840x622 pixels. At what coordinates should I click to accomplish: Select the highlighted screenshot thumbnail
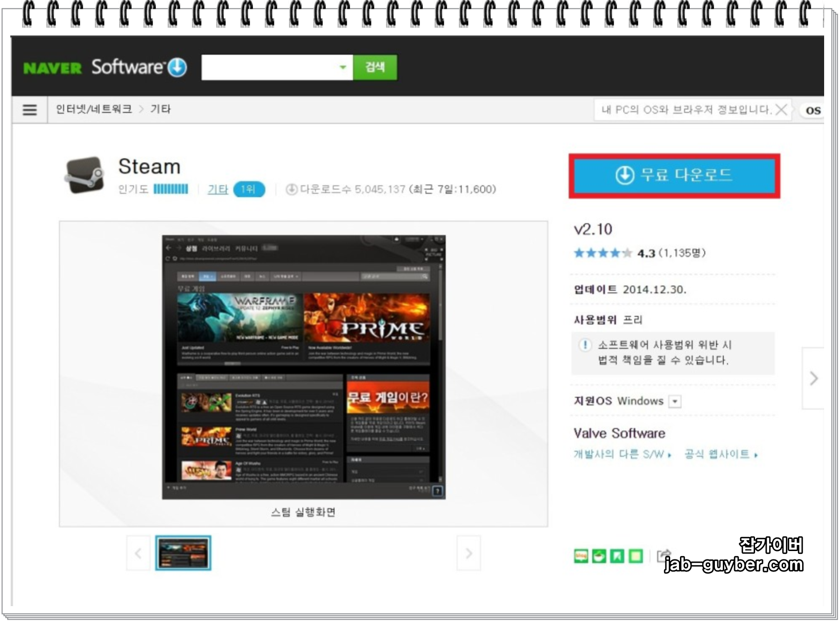pyautogui.click(x=183, y=553)
